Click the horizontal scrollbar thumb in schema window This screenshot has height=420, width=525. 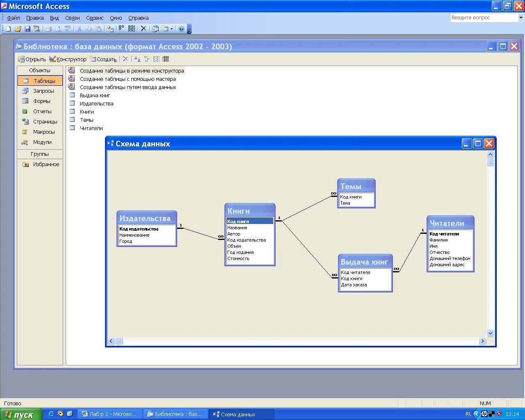(x=119, y=341)
